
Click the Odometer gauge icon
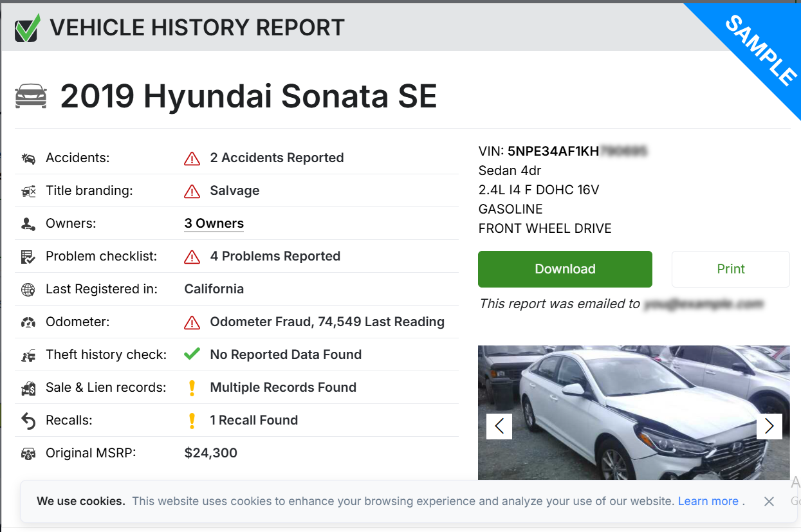[28, 322]
